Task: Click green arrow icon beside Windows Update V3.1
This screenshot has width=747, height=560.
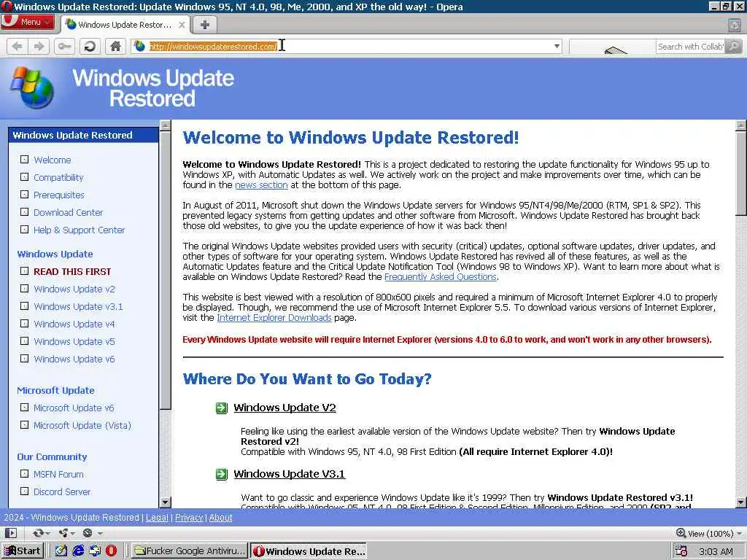Action: coord(222,474)
